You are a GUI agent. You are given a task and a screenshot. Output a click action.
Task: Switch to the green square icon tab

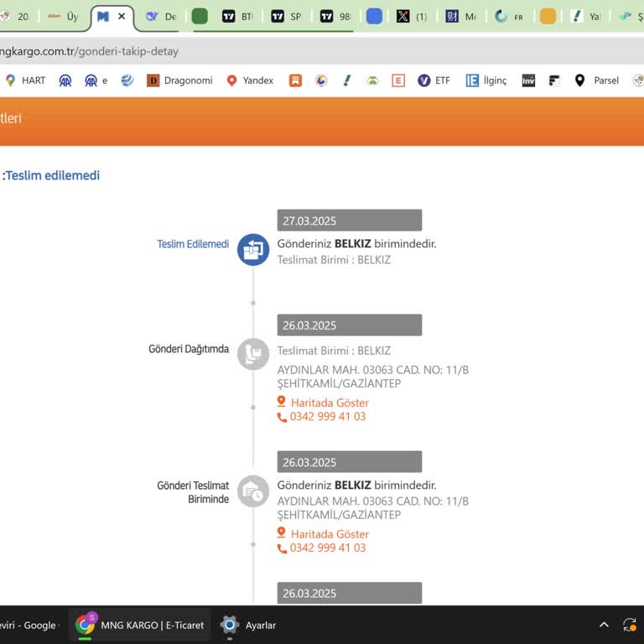point(200,17)
